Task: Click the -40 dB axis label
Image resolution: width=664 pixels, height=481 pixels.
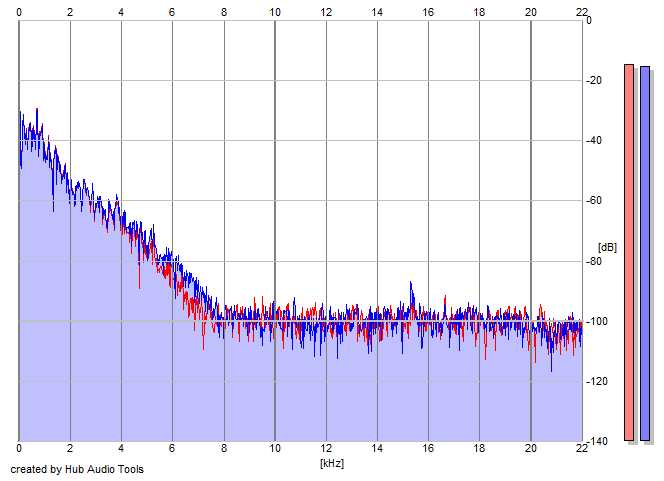Action: [x=594, y=141]
